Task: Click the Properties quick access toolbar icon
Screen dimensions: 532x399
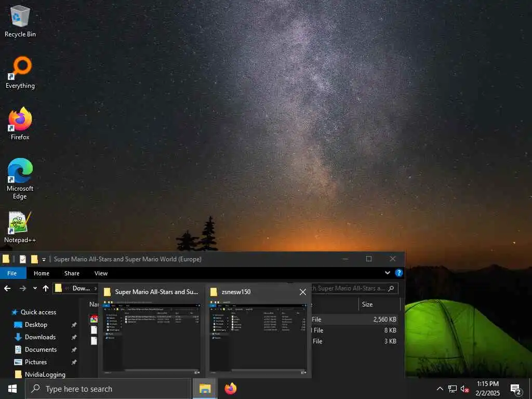Action: click(x=23, y=259)
